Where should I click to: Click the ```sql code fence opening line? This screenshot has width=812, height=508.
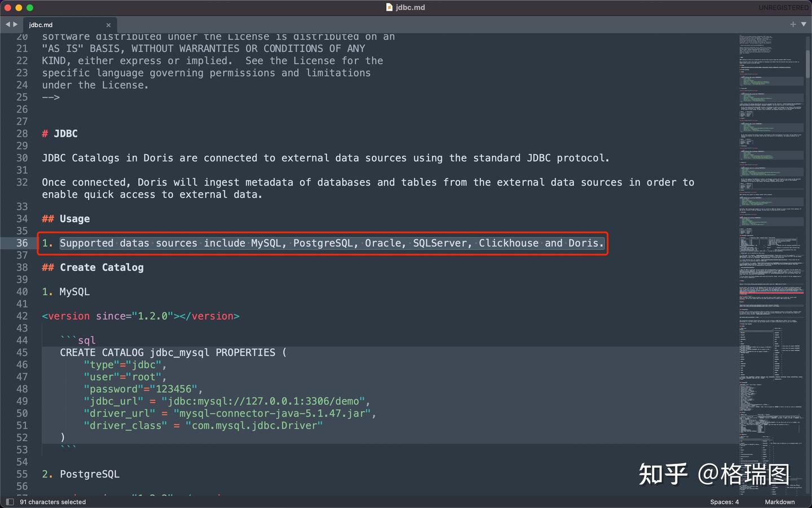(78, 340)
